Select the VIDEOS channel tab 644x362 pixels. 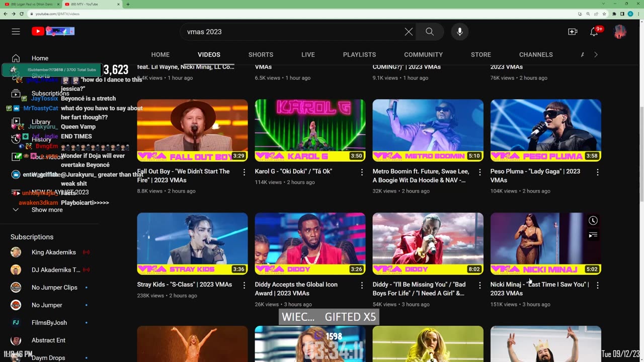(x=209, y=54)
